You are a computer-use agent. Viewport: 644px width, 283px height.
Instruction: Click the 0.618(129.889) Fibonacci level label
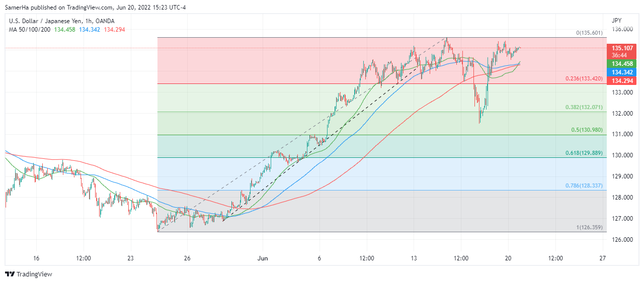coord(584,153)
